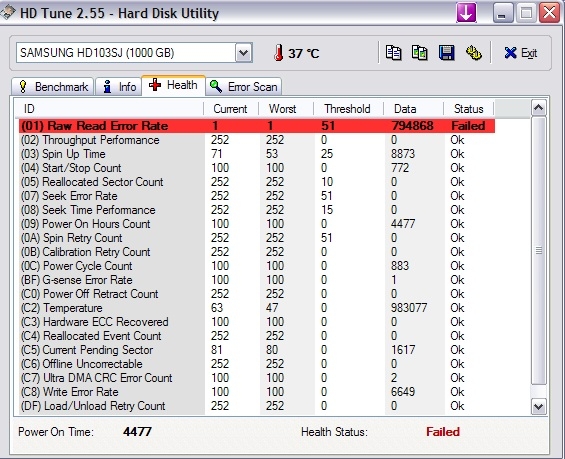This screenshot has height=459, width=565.
Task: Click the Power On Time value 4477
Action: pyautogui.click(x=137, y=432)
